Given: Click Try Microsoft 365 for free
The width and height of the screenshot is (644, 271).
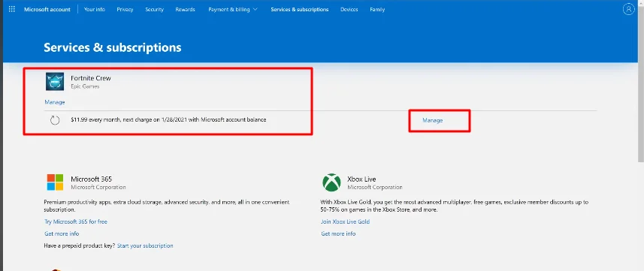Looking at the screenshot, I should (x=76, y=221).
